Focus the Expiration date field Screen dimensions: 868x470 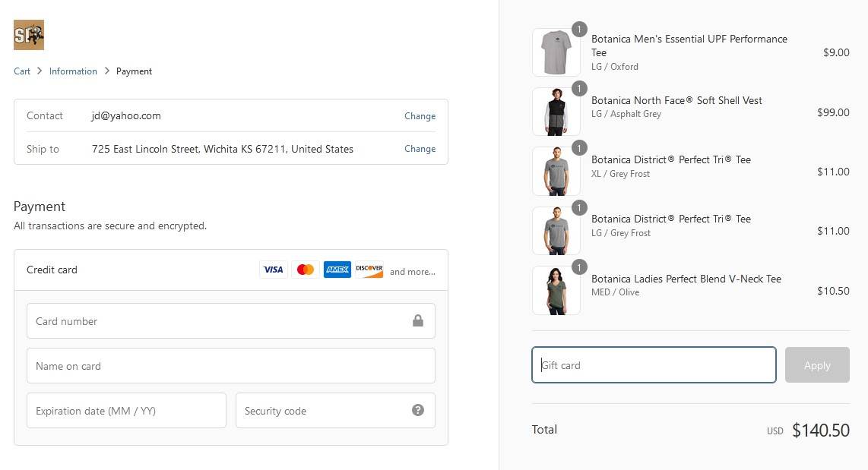[x=126, y=410]
